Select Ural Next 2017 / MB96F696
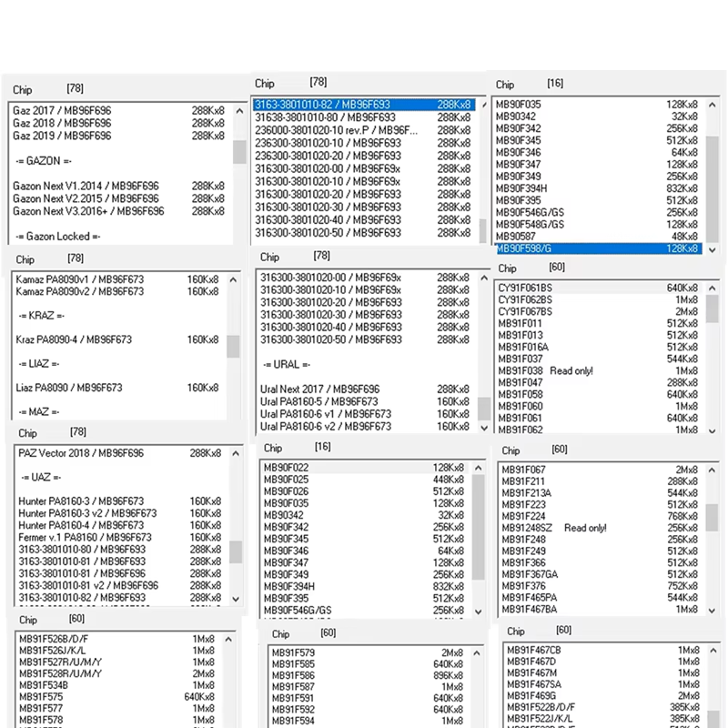The image size is (728, 728). coord(367,389)
